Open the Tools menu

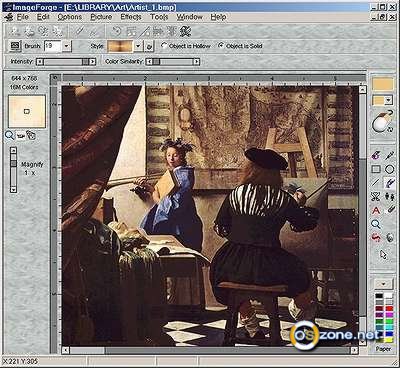click(x=159, y=17)
